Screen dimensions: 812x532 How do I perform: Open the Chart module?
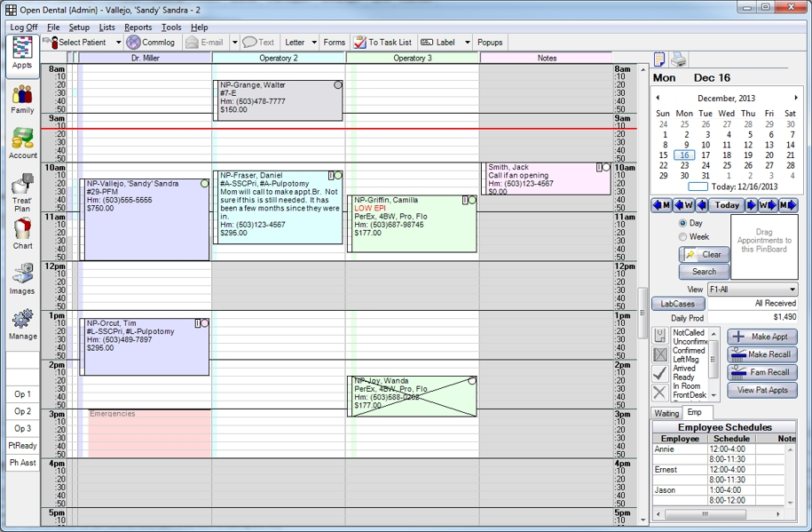[22, 234]
